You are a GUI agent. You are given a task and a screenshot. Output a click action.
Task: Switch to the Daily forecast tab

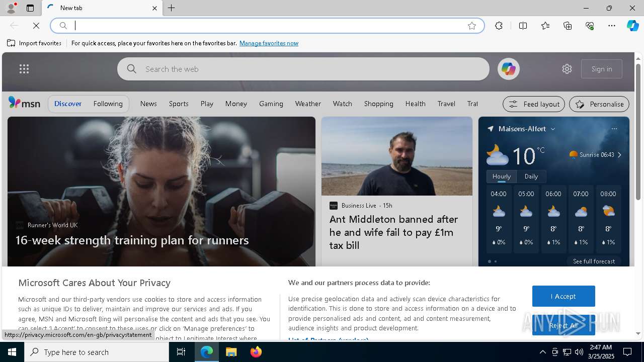(x=531, y=176)
